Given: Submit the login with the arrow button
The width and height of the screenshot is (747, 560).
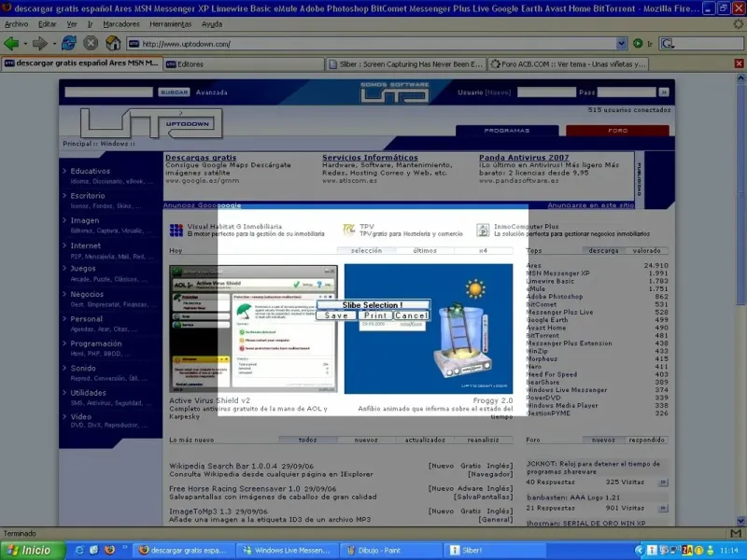Looking at the screenshot, I should [x=664, y=92].
